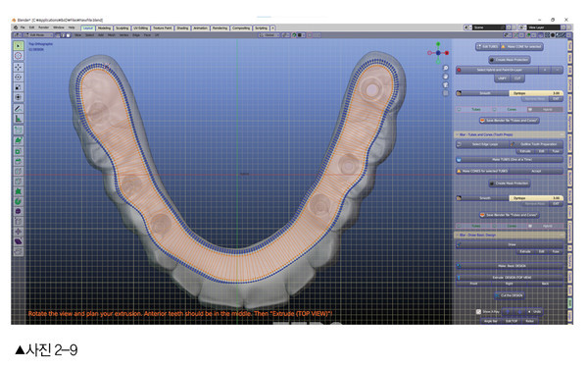Choose the Move tool
Viewport: 588px width, 368px height.
[18, 67]
